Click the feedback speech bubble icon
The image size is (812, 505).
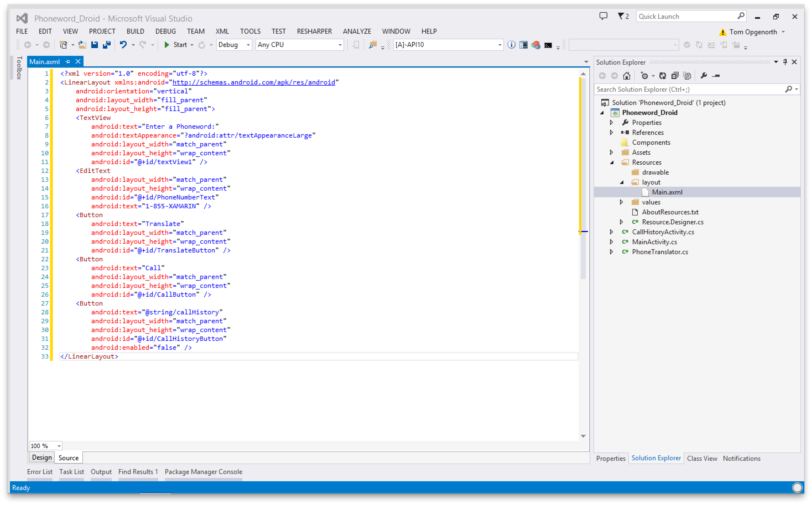click(603, 16)
